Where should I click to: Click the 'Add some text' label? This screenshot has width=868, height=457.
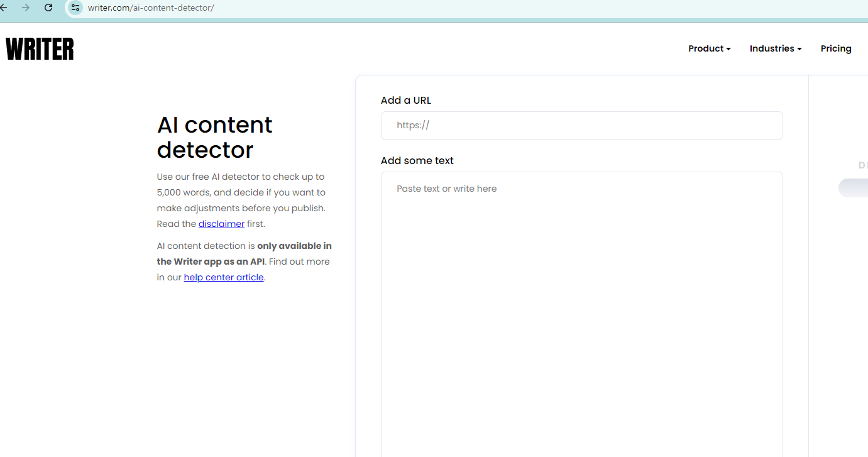pos(417,160)
